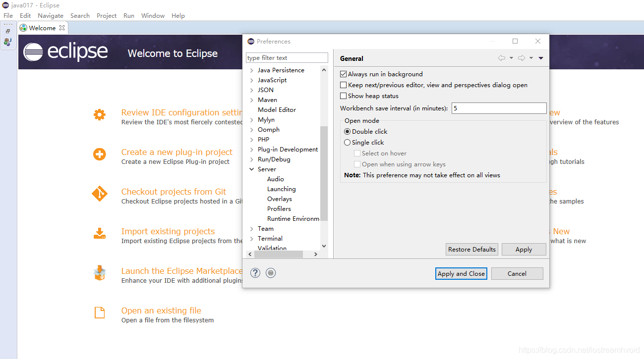Enable Show heap status checkbox
Viewport: 644px width, 359px height.
click(343, 96)
